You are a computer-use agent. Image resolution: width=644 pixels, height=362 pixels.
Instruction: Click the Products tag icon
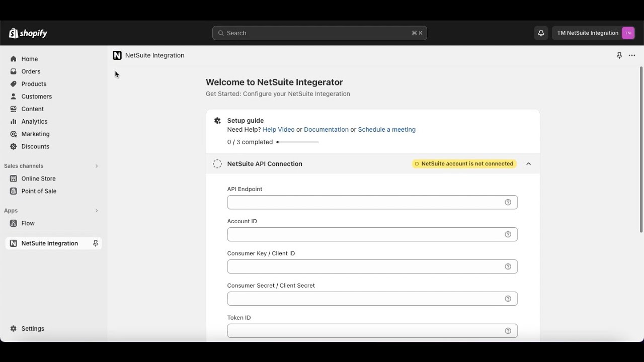pyautogui.click(x=14, y=84)
